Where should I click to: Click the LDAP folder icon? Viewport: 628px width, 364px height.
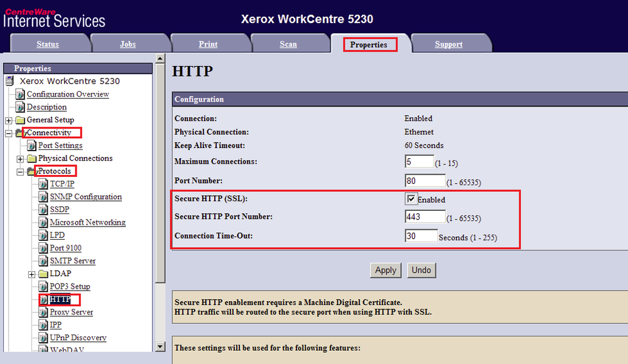43,274
